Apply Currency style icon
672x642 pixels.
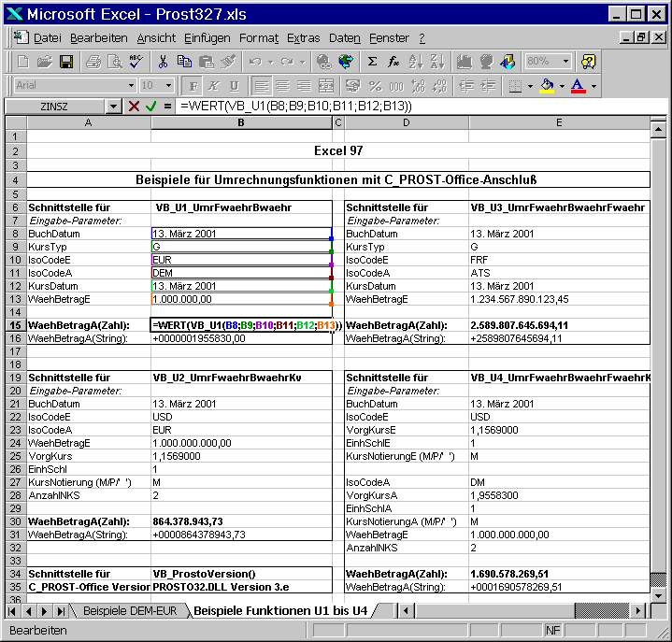coord(353,86)
